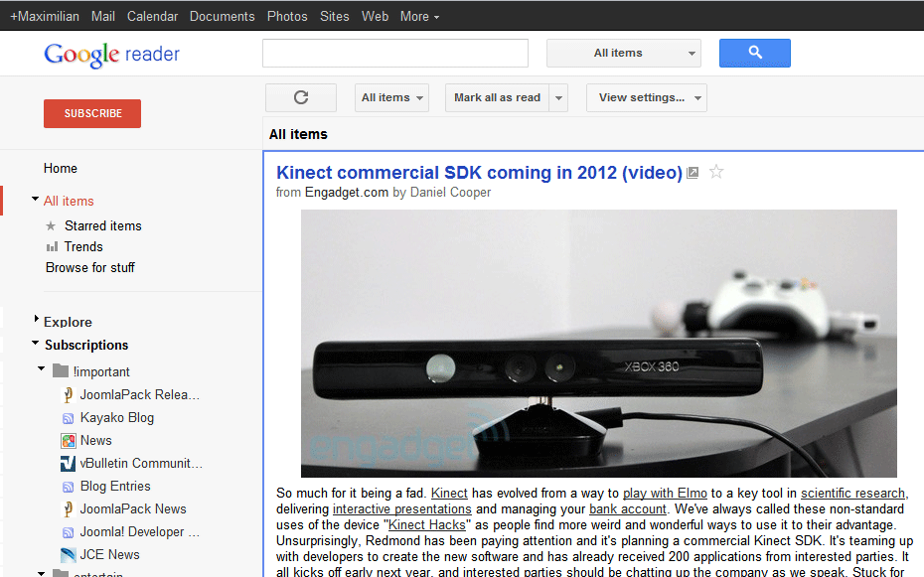Click the image attachment icon beside the article title
The width and height of the screenshot is (924, 577).
point(693,172)
